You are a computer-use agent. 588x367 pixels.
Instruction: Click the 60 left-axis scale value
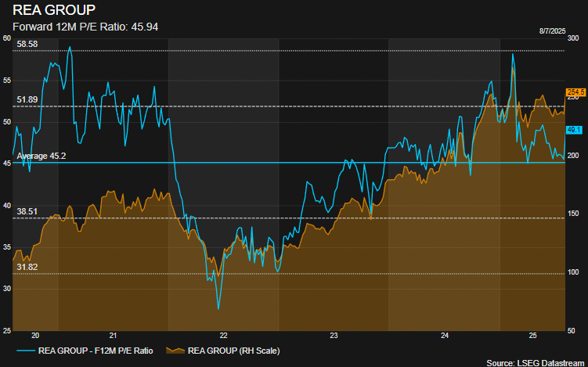[6, 38]
